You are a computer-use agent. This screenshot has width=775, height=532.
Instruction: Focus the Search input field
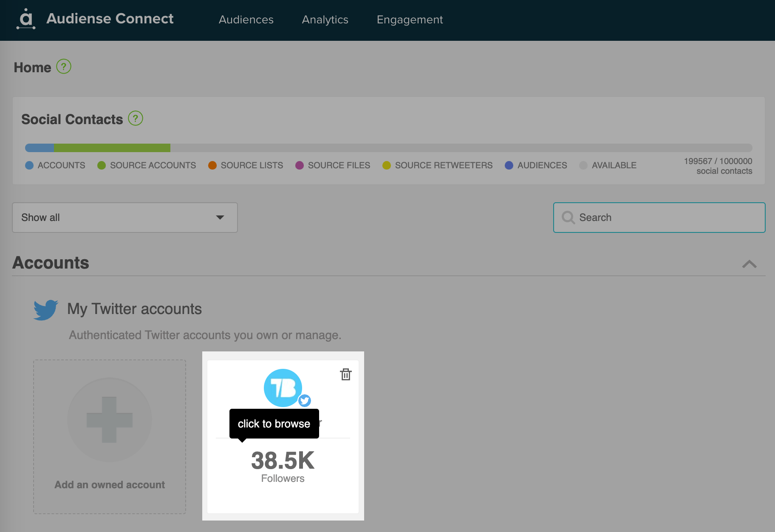pyautogui.click(x=667, y=218)
